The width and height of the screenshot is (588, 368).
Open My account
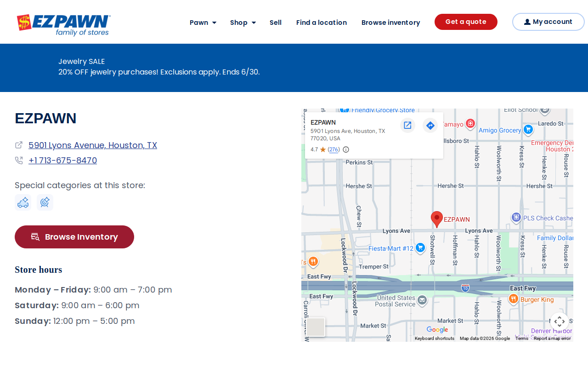click(x=548, y=22)
